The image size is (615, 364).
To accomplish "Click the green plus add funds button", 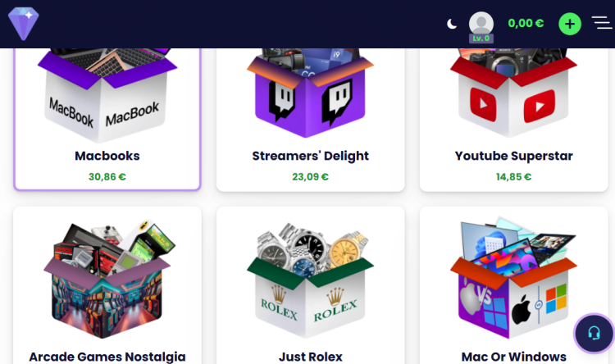I will click(x=570, y=24).
